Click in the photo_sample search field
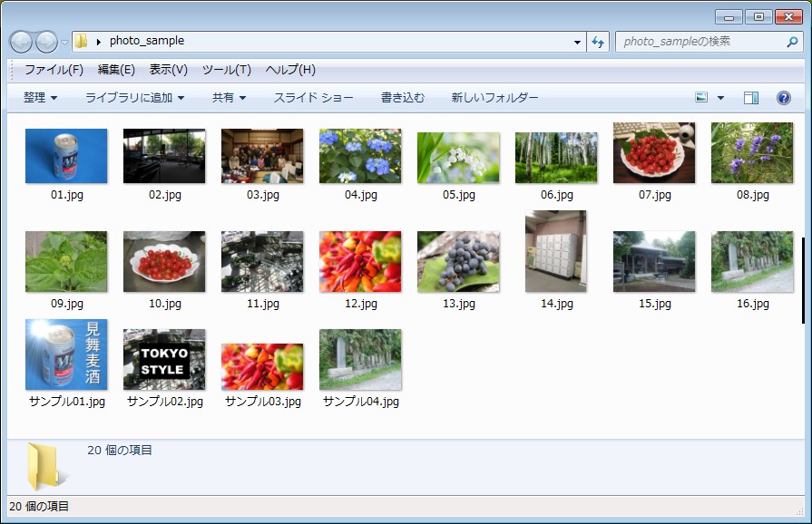The image size is (812, 524). pyautogui.click(x=699, y=42)
